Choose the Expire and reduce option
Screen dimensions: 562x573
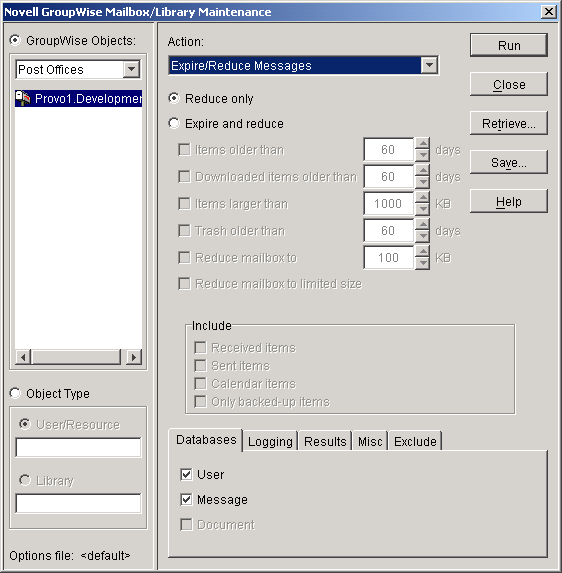click(x=174, y=123)
